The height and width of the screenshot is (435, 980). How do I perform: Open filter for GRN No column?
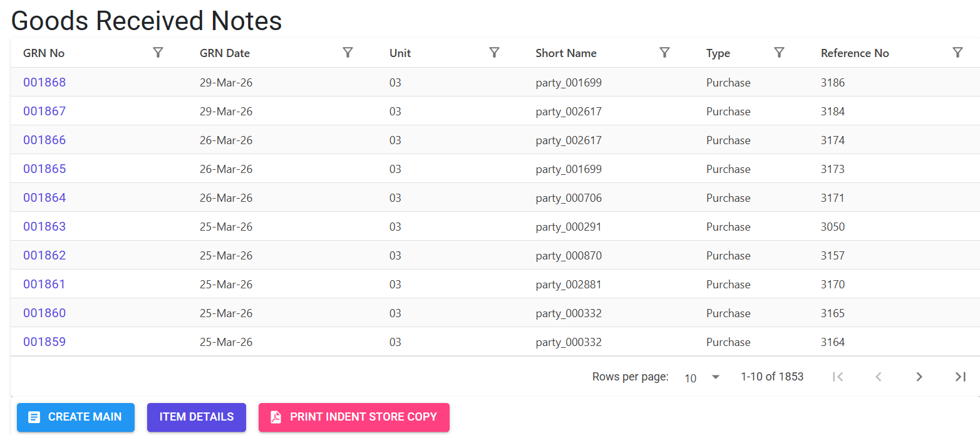pyautogui.click(x=158, y=53)
